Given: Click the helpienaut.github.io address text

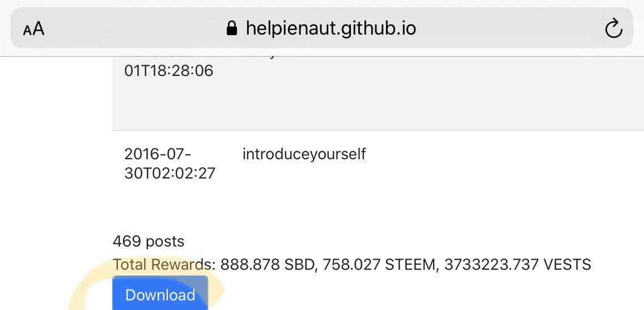Looking at the screenshot, I should click(331, 28).
